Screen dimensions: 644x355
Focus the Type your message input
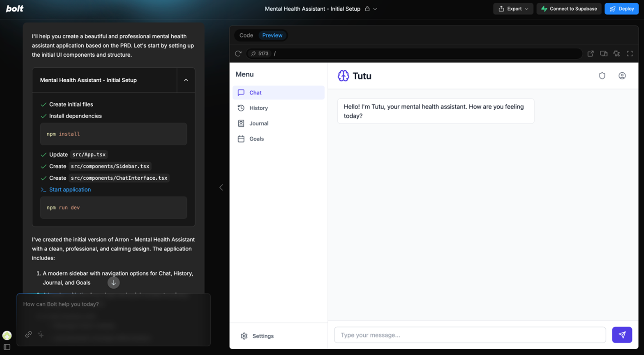(470, 335)
